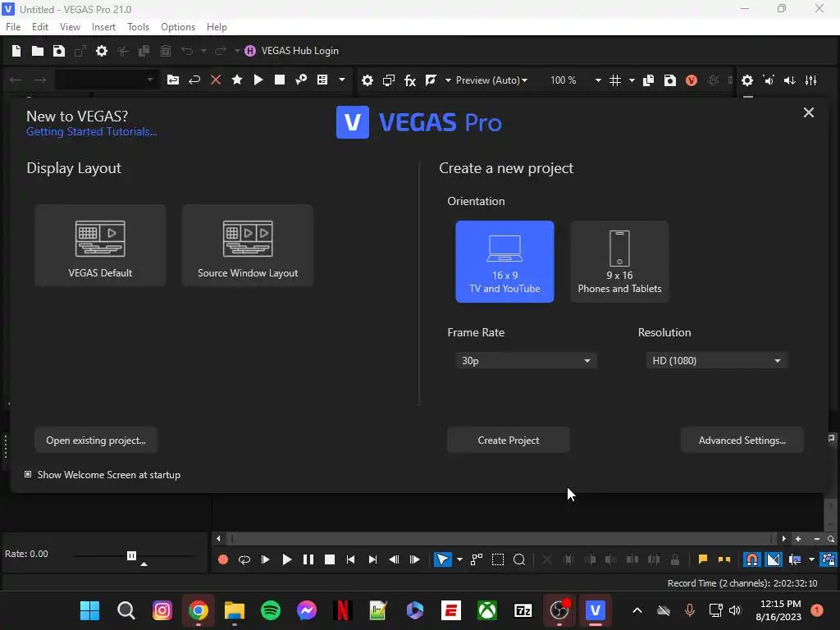The image size is (840, 630).
Task: Select the Selection Edit marquee tool
Action: (x=498, y=559)
